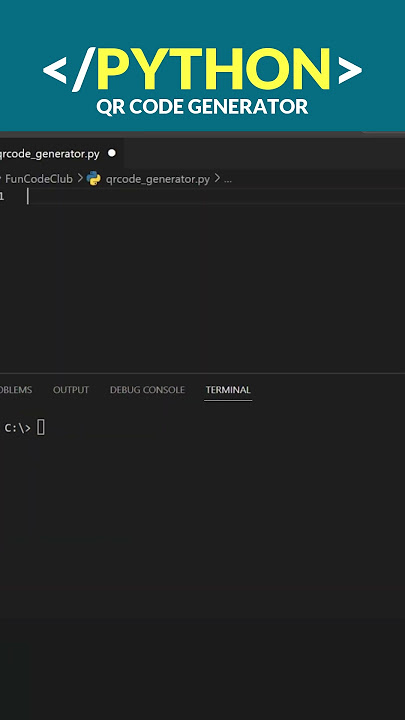Click line number 1 in the gutter

click(2, 197)
